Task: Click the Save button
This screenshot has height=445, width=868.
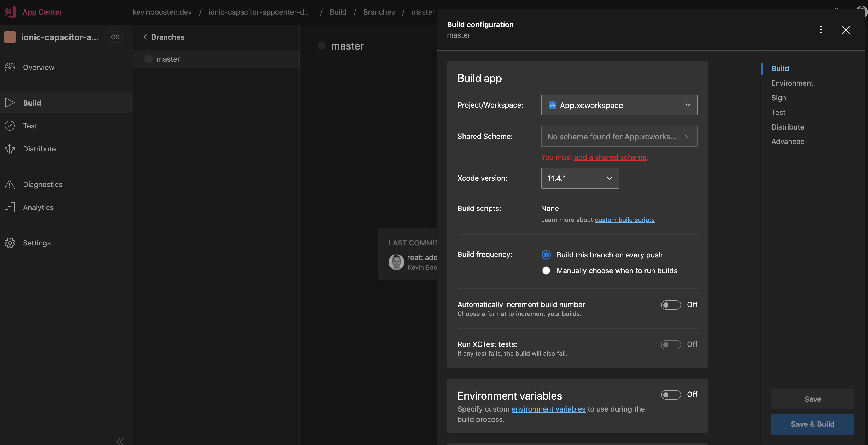Action: click(x=812, y=399)
